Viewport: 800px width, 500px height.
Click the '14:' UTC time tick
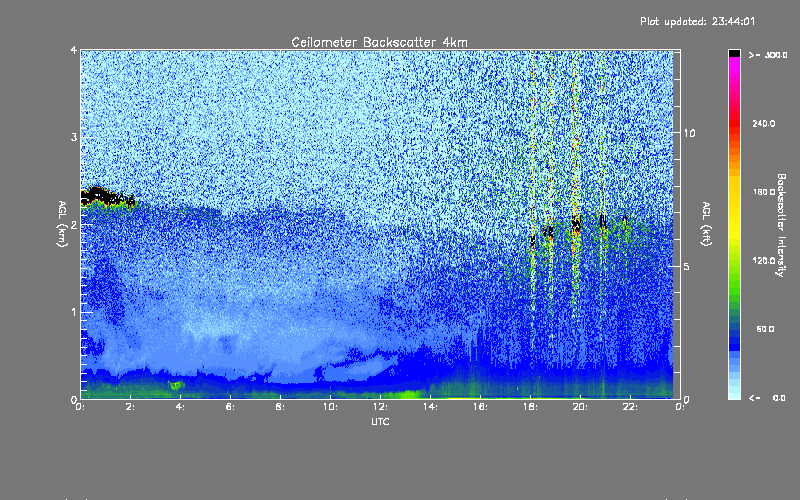click(x=430, y=407)
